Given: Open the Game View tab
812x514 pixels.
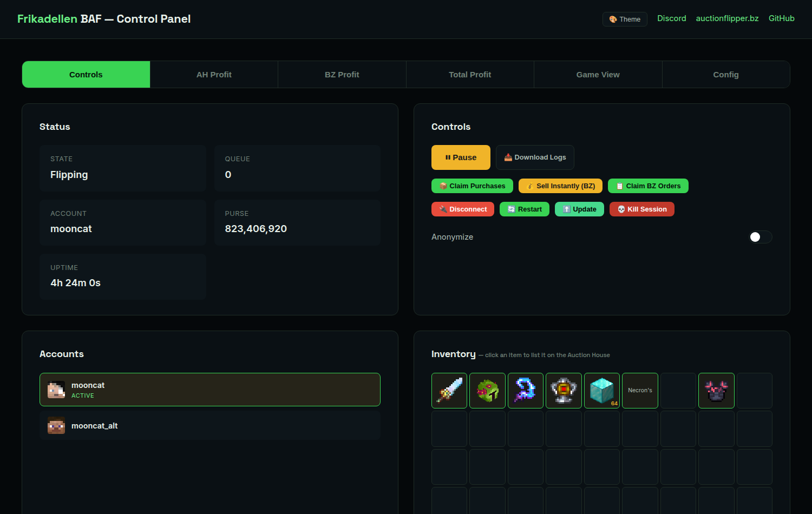Looking at the screenshot, I should click(598, 75).
